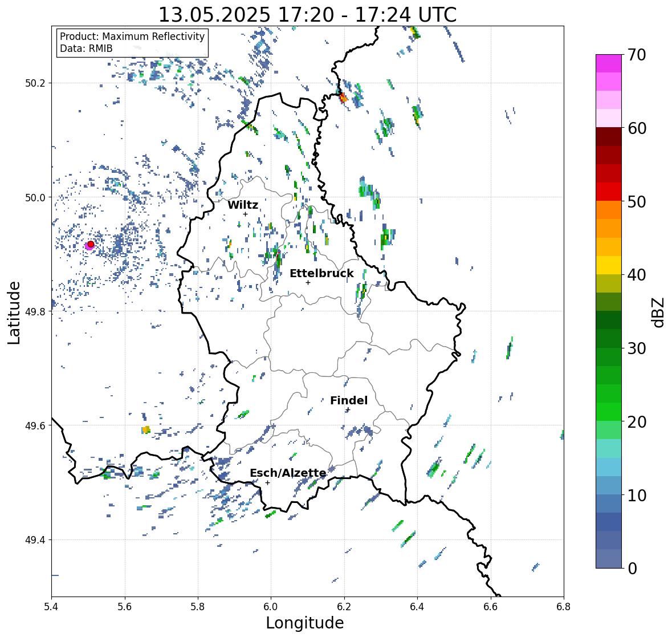Click the Wiltz cross marker
This screenshot has height=637, width=672.
[x=245, y=214]
